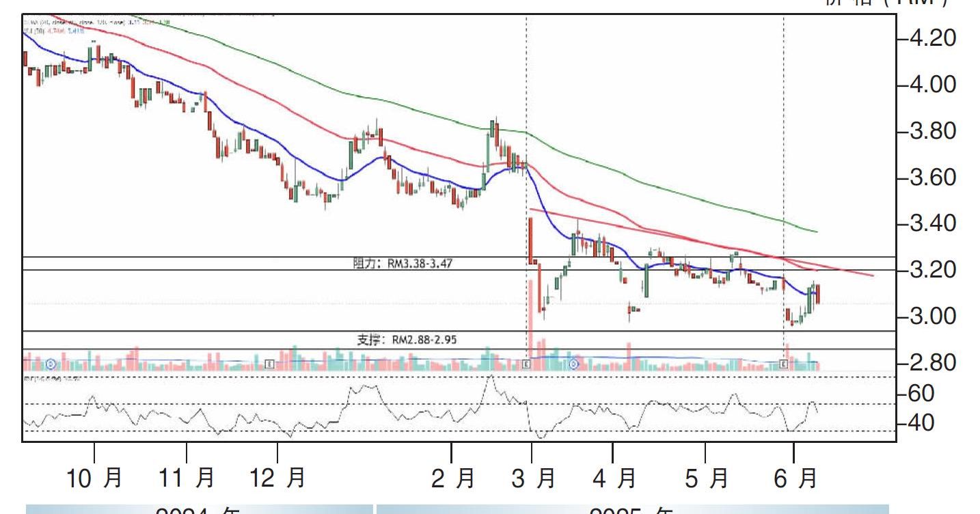Click the 4 月 date axis label

pyautogui.click(x=614, y=478)
